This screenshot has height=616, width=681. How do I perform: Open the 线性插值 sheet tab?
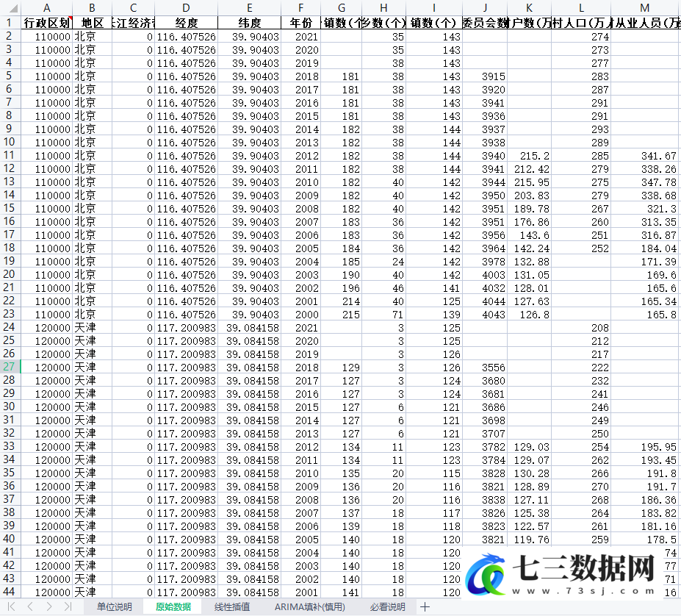tap(232, 606)
